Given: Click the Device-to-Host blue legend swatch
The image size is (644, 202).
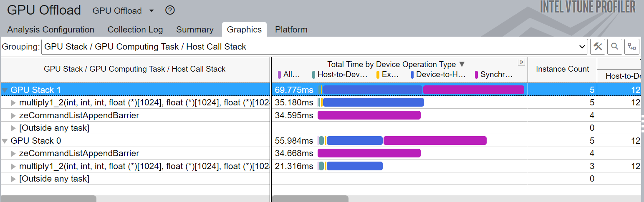Looking at the screenshot, I should click(412, 75).
